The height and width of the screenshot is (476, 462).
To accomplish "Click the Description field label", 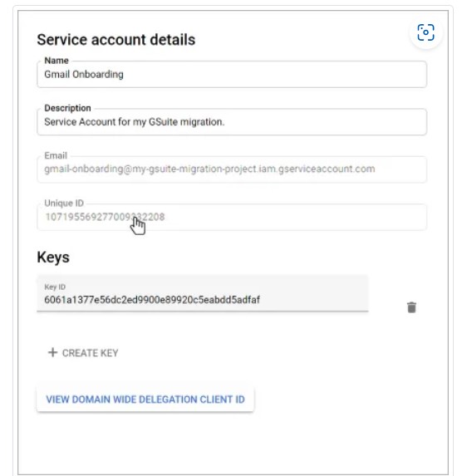I will click(x=67, y=108).
